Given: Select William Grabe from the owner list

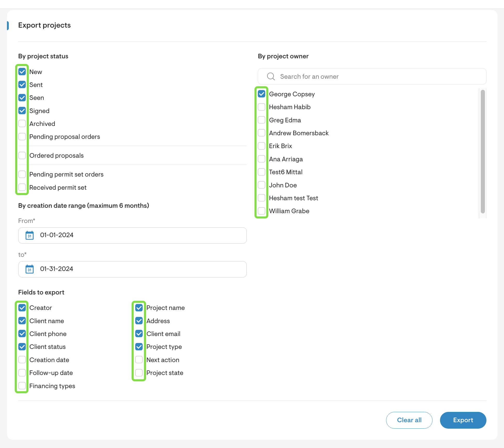Looking at the screenshot, I should pyautogui.click(x=261, y=211).
